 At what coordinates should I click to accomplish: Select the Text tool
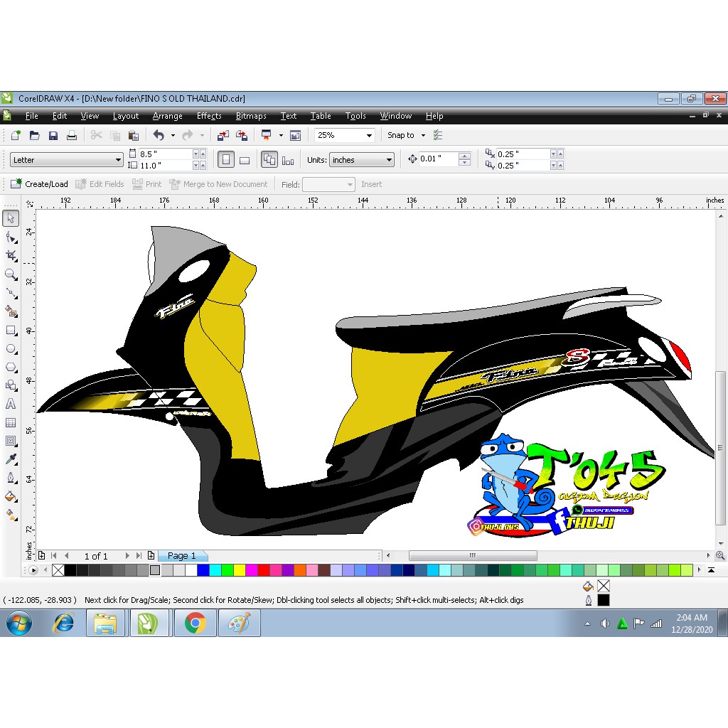(x=11, y=404)
